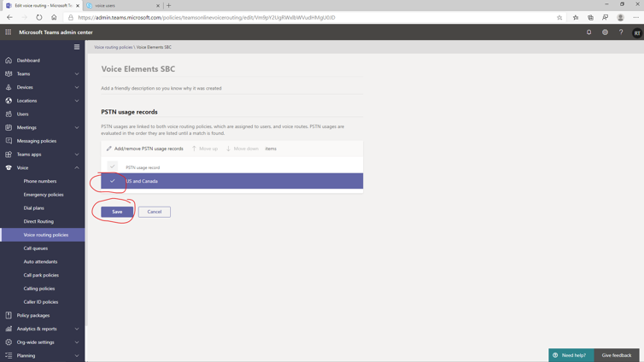Expand the Org-wide settings chevron
The height and width of the screenshot is (362, 644).
(77, 342)
